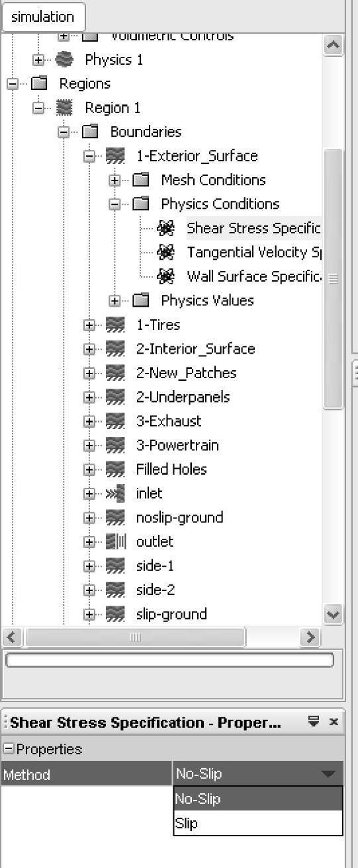This screenshot has height=868, width=358.
Task: Collapse the Properties section toggle
Action: (8, 749)
